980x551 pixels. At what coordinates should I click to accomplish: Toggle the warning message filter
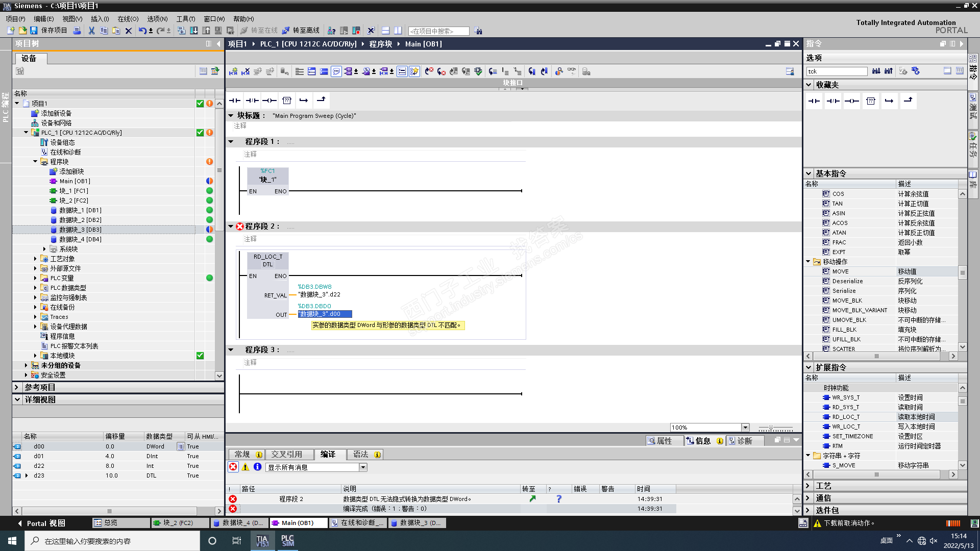246,467
